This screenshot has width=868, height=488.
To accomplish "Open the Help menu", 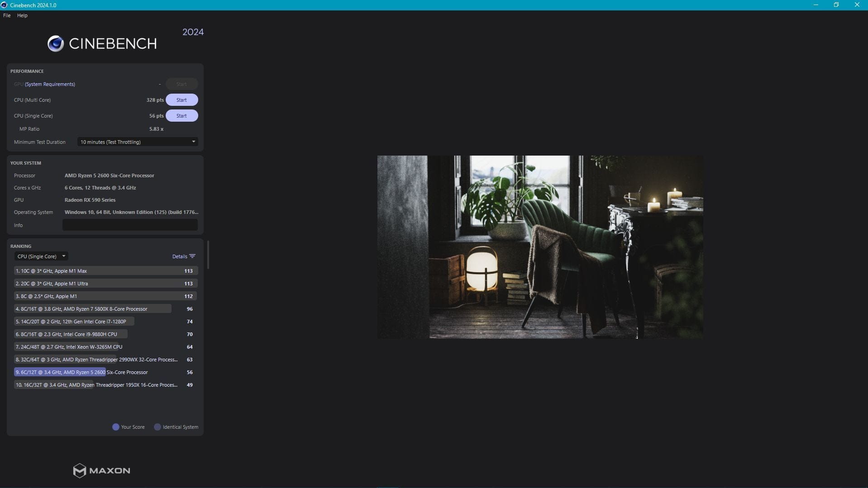I will tap(22, 15).
